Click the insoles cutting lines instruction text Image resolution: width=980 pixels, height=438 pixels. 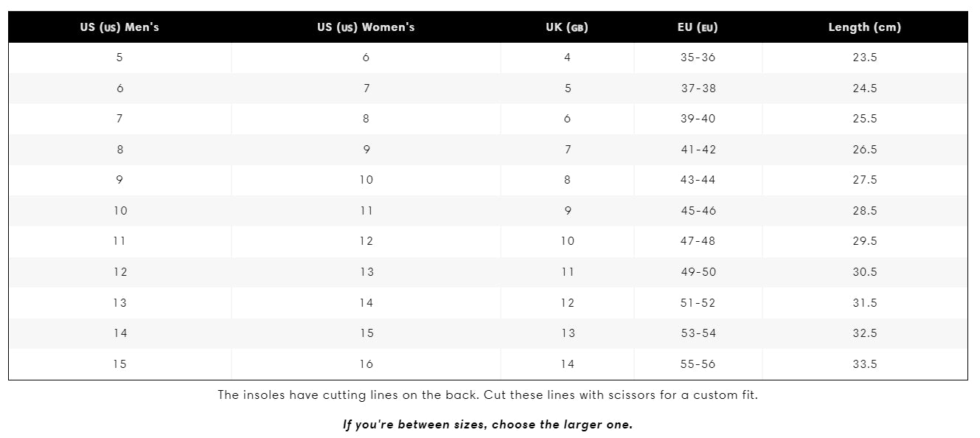(487, 395)
